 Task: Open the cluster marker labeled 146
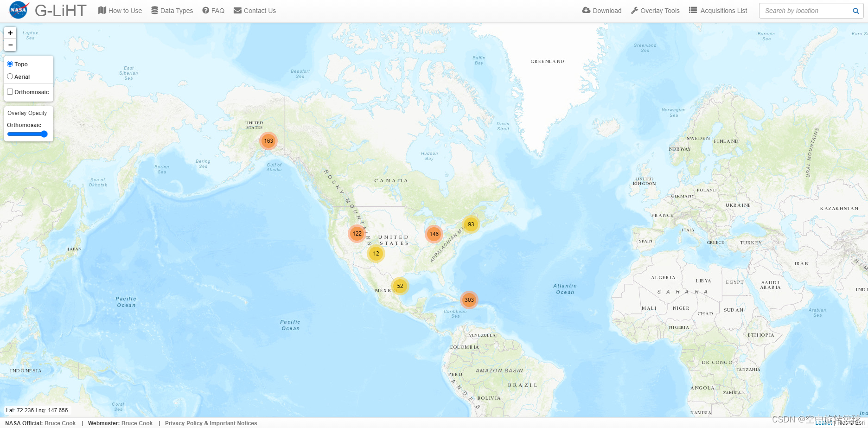coord(434,234)
